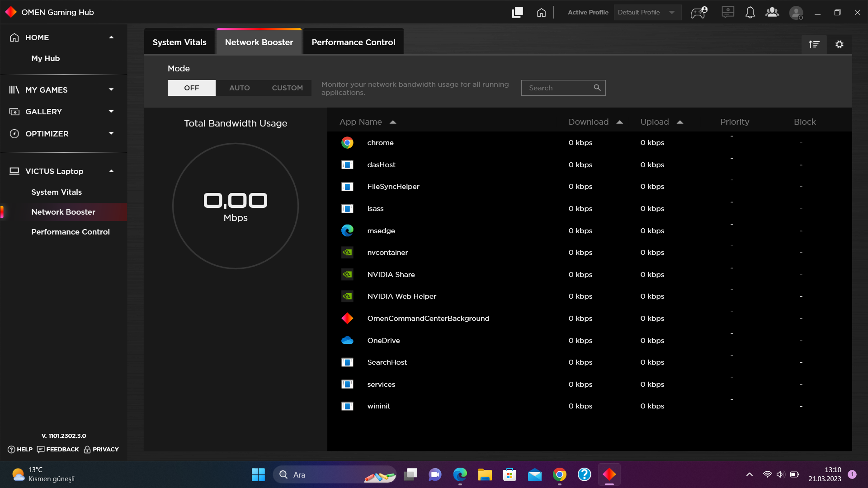
Task: Click the sort list icon
Action: [x=814, y=44]
